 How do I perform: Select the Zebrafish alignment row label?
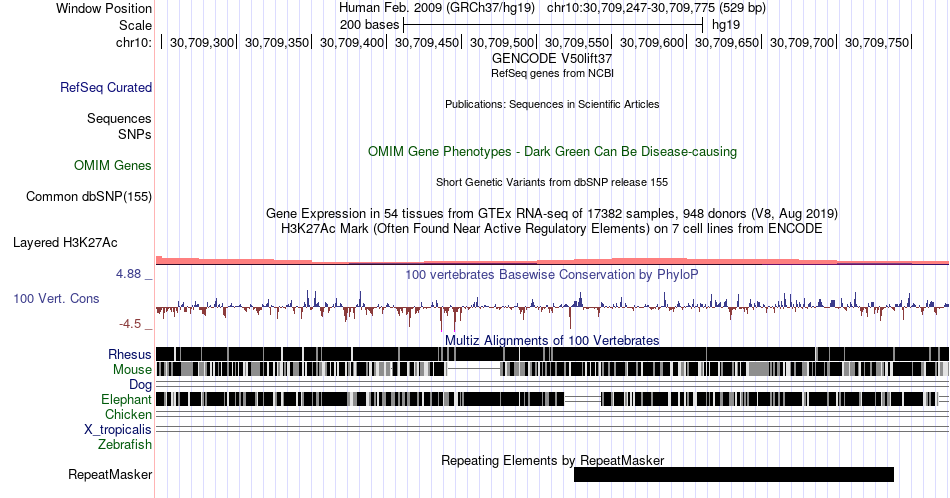coord(125,444)
